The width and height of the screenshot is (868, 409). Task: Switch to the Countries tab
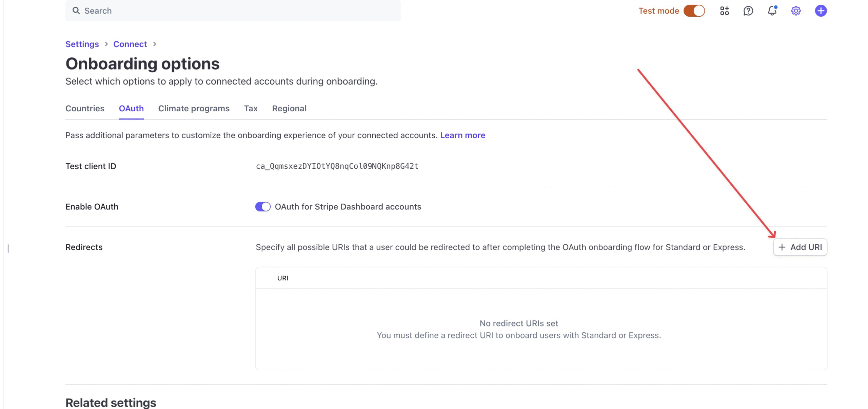coord(85,108)
